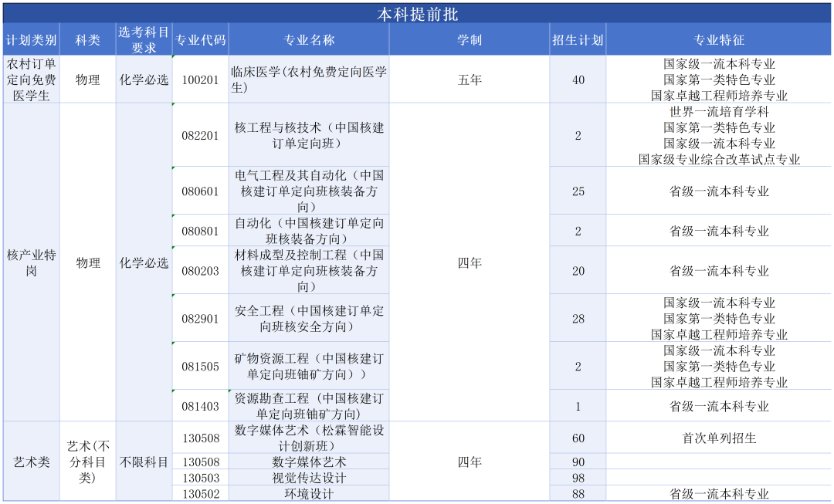Click the cell 艺术(不分科目类)
Image resolution: width=834 pixels, height=504 pixels.
(x=88, y=462)
